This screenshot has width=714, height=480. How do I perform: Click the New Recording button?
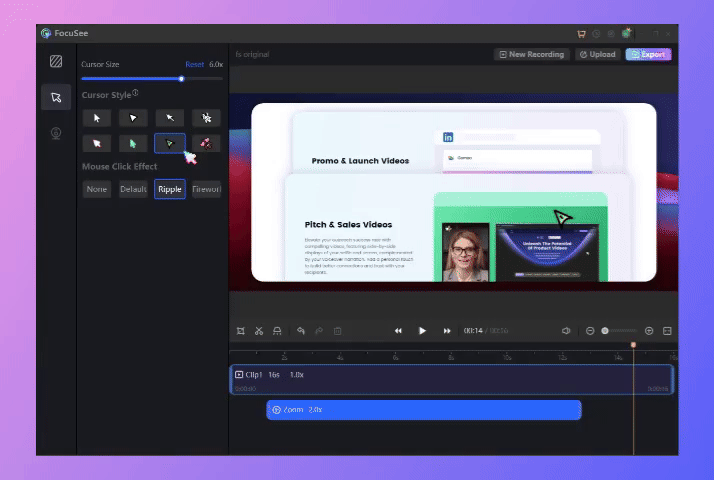click(x=531, y=54)
